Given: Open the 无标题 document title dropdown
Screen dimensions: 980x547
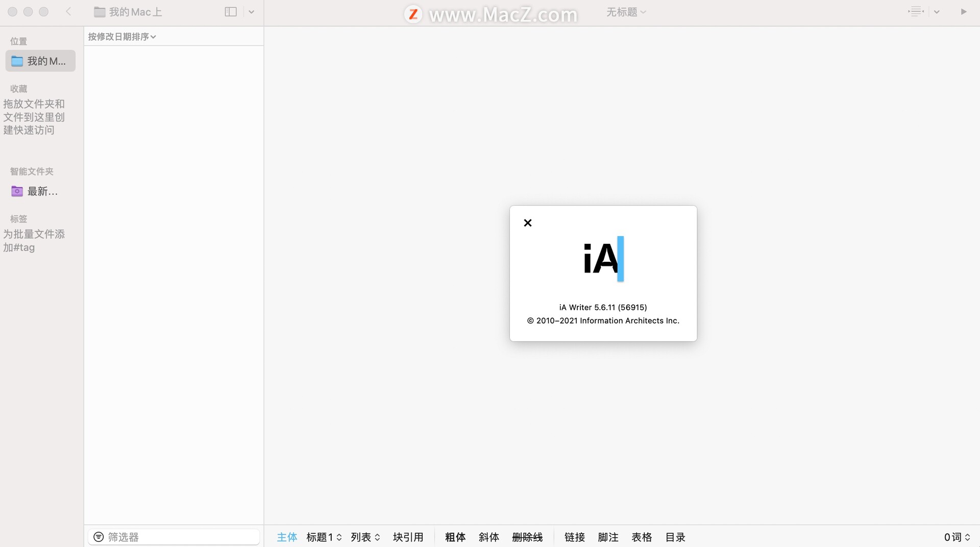Looking at the screenshot, I should [x=626, y=12].
